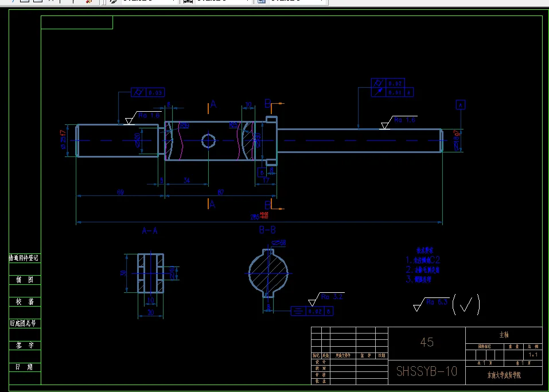Select the part name 主轴 in title block
Screen dimensions: 549x392
tap(504, 335)
